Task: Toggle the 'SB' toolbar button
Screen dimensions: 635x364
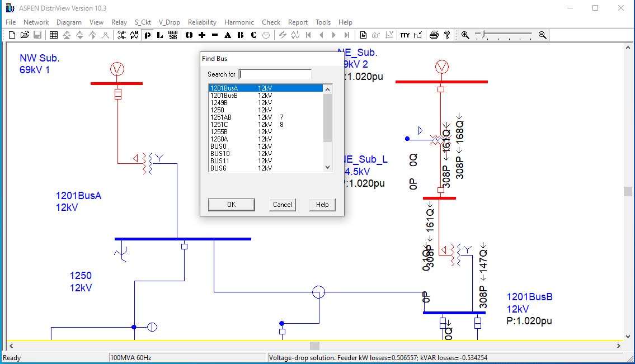Action: coord(173,35)
